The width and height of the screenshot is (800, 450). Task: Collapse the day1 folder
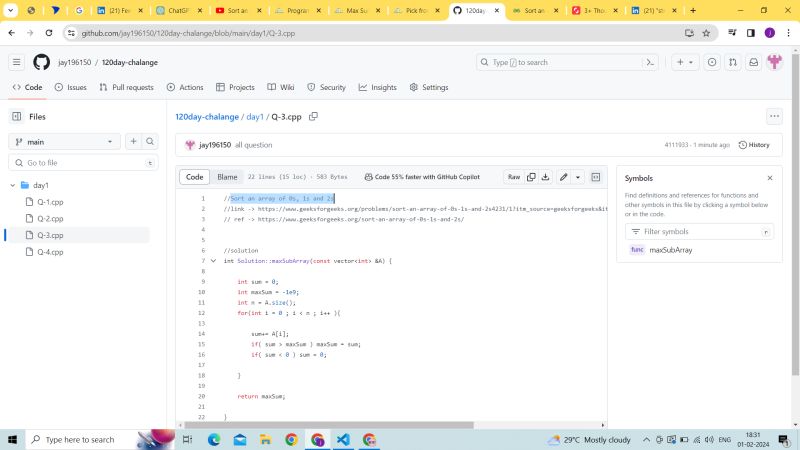tap(13, 185)
